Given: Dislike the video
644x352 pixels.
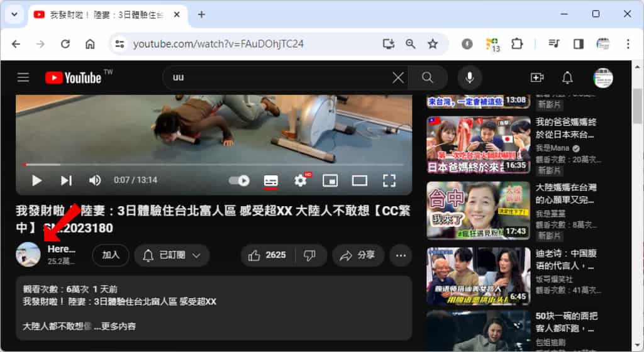Looking at the screenshot, I should pos(310,255).
